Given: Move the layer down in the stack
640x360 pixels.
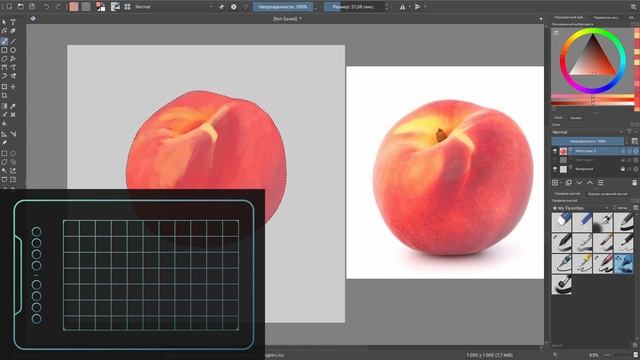Looking at the screenshot, I should click(x=579, y=183).
